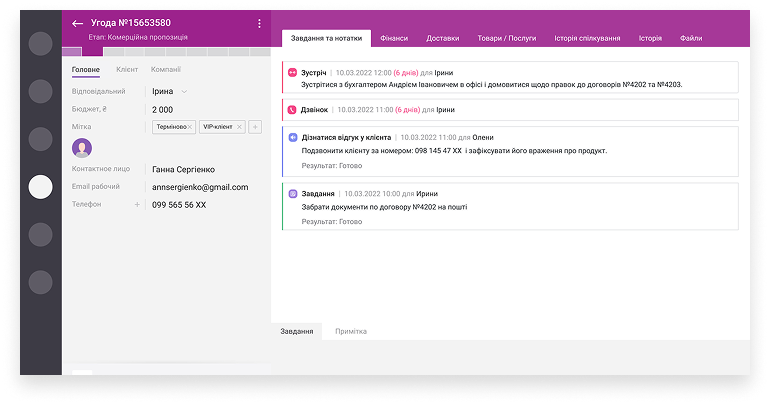Viewport: 770px width, 405px height.
Task: Open the contact avatar of Ганна Сергієнко
Action: point(82,148)
